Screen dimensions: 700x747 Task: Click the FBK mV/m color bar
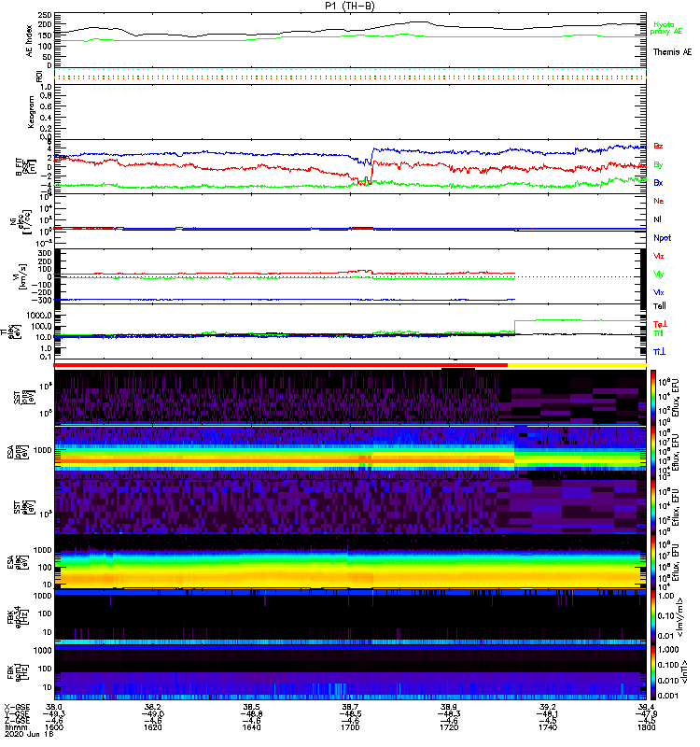[653, 616]
